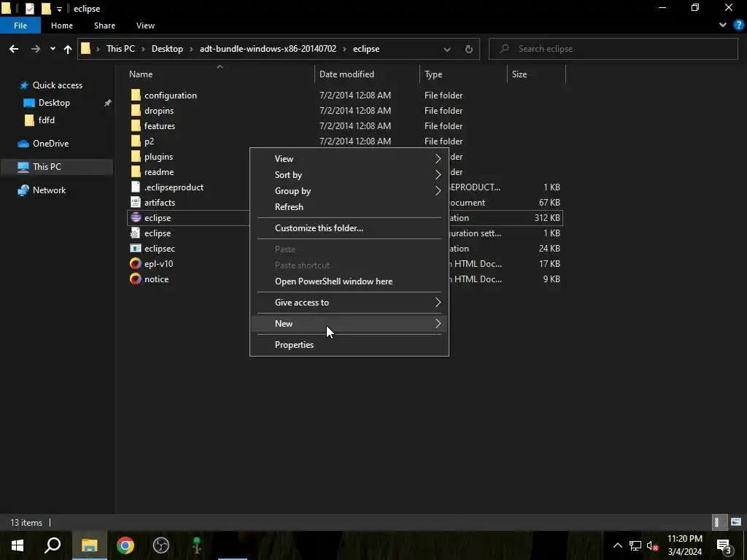
Task: Open the fdfd folder in navigation pane
Action: click(x=46, y=120)
